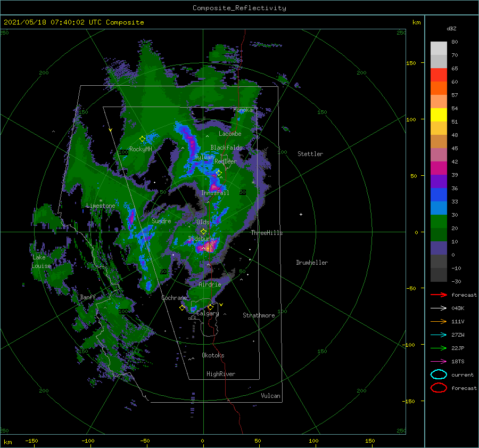Click the Olds town label
The image size is (479, 448).
click(203, 222)
